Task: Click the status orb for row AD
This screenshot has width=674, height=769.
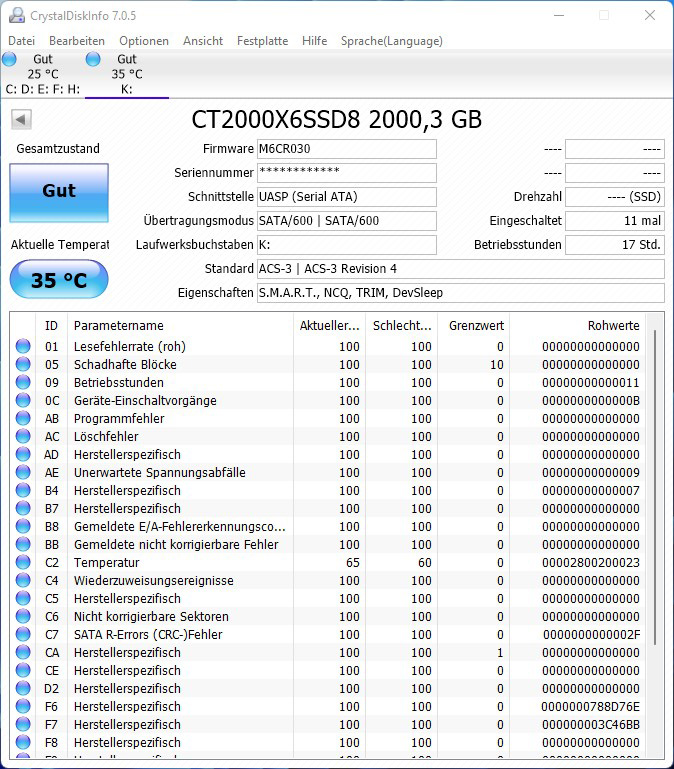Action: (x=23, y=454)
